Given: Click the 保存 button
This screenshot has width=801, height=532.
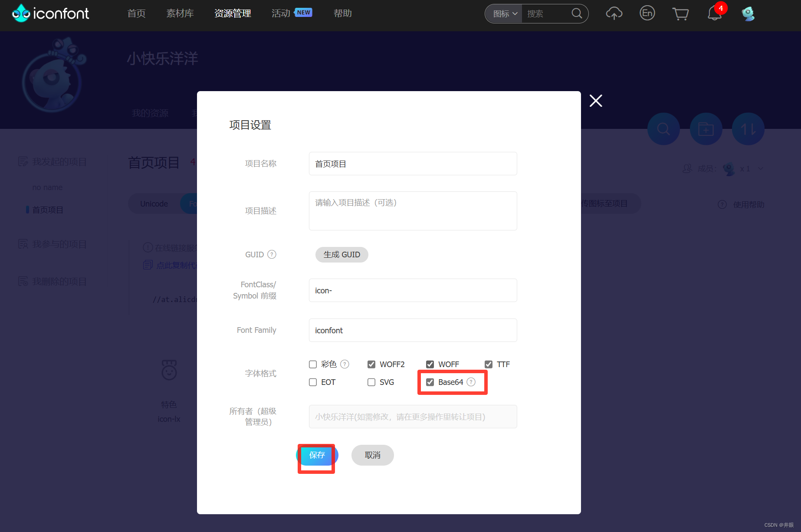Looking at the screenshot, I should 317,455.
